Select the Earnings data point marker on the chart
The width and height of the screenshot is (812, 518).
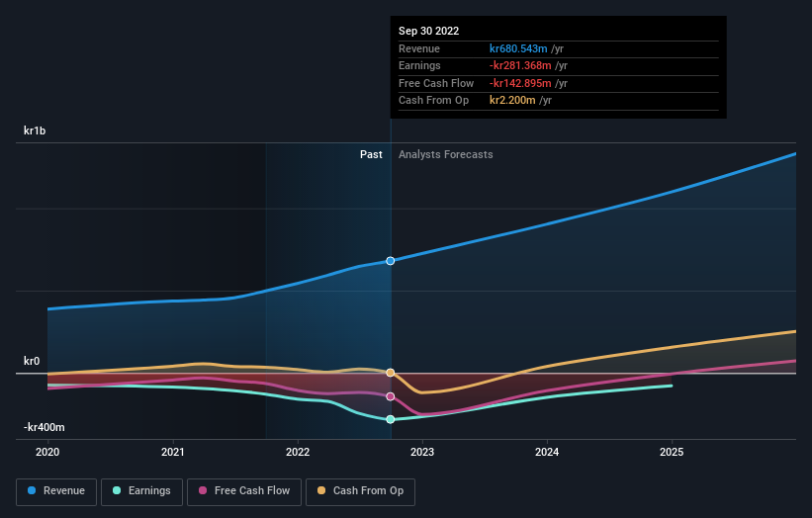[391, 419]
